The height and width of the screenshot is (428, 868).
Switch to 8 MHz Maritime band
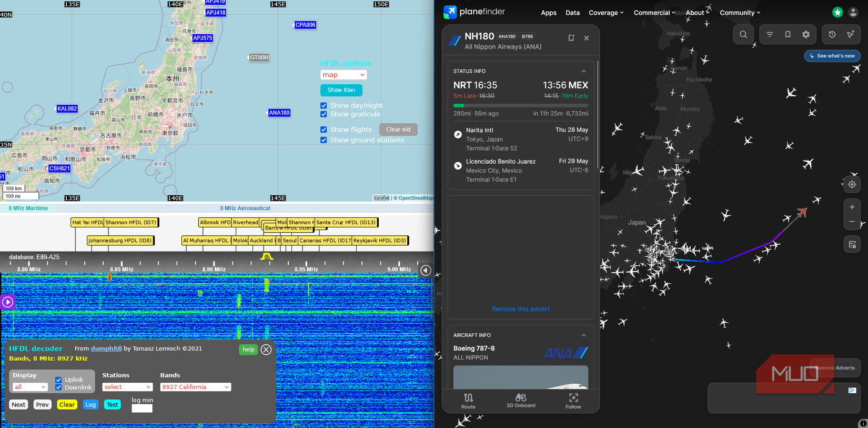[28, 208]
